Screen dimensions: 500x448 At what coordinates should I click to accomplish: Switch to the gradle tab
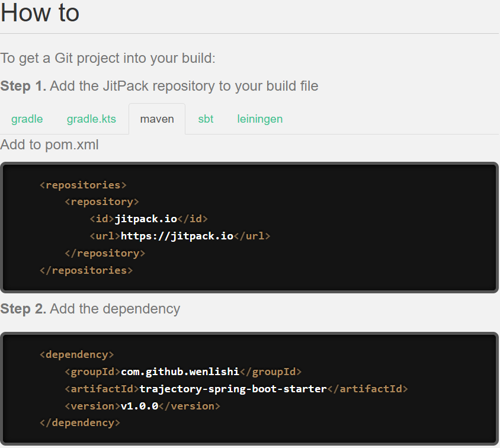27,119
